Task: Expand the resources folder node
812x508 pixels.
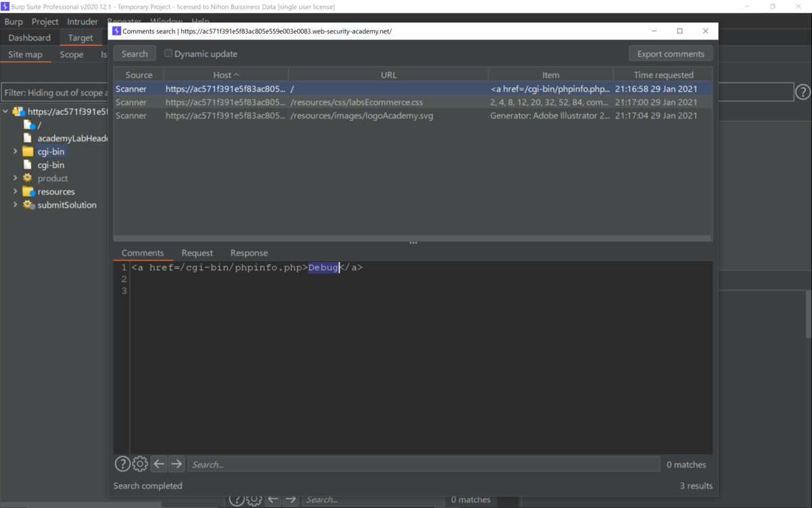Action: pyautogui.click(x=16, y=192)
